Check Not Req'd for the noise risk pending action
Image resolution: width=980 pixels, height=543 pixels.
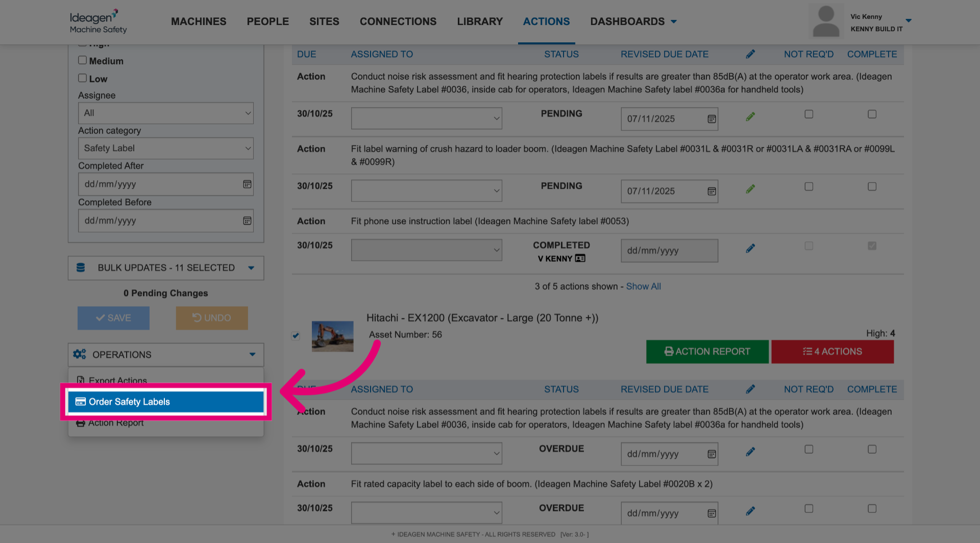809,114
